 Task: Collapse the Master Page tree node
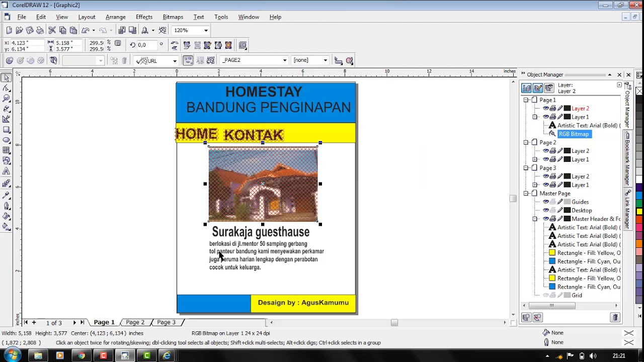(x=526, y=194)
